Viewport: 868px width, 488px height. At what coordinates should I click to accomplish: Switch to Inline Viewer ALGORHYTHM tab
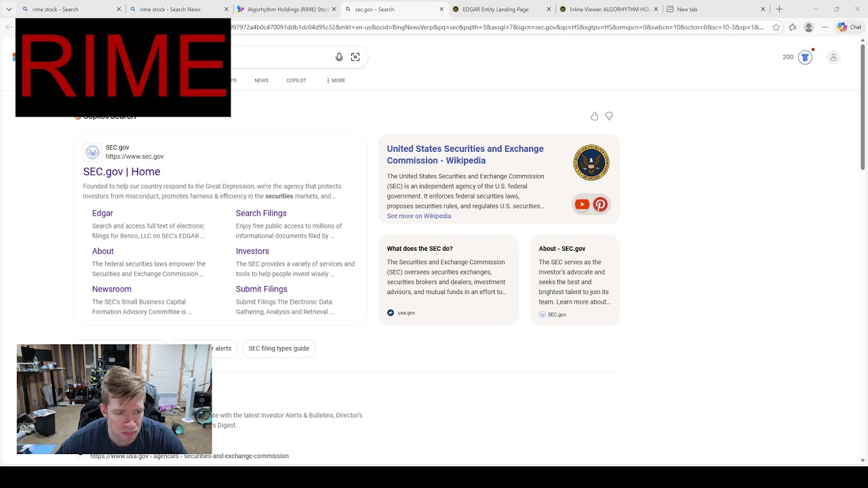[x=607, y=9]
